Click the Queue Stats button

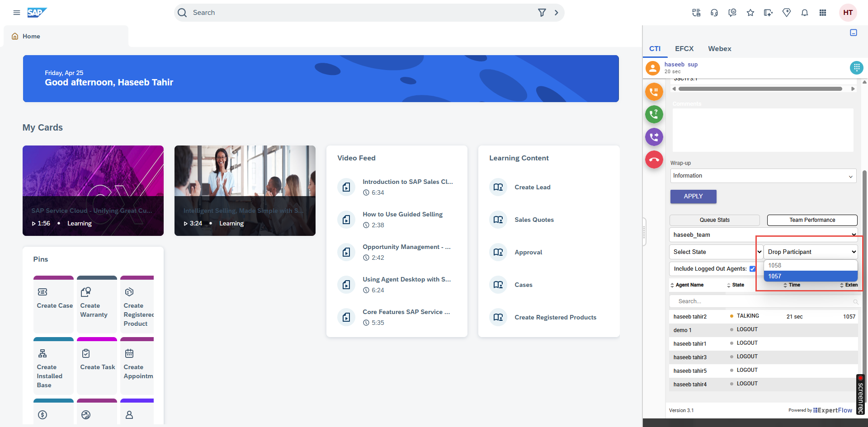[x=714, y=220]
